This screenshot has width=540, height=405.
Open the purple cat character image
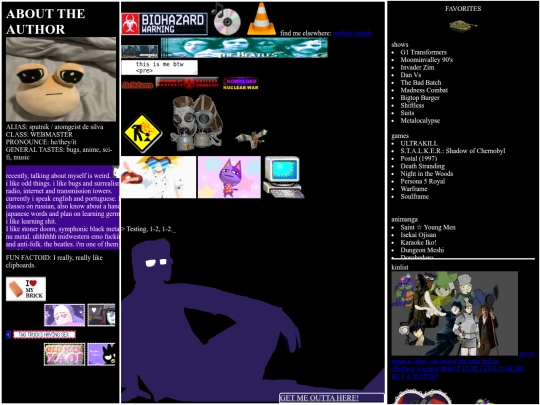click(229, 177)
